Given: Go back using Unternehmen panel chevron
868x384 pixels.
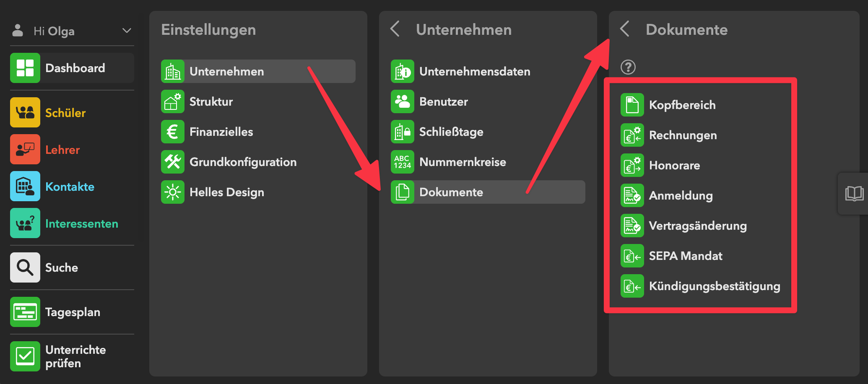Looking at the screenshot, I should pyautogui.click(x=395, y=29).
